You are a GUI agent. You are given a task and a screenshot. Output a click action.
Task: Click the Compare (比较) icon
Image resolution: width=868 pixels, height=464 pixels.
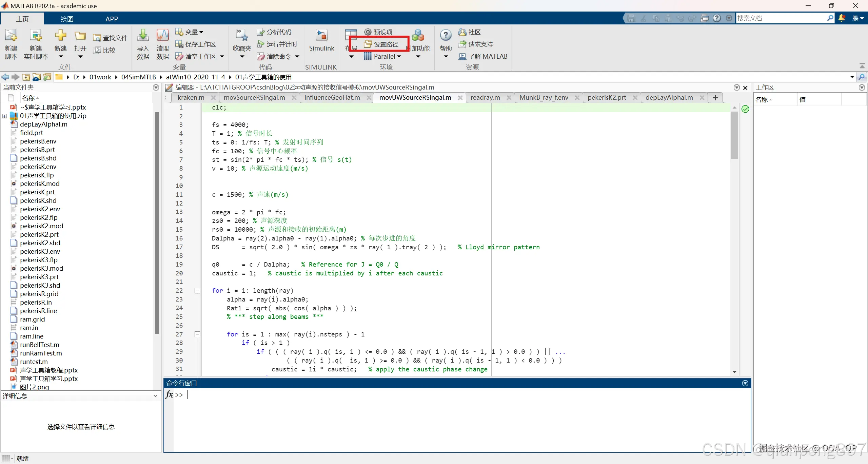click(97, 50)
